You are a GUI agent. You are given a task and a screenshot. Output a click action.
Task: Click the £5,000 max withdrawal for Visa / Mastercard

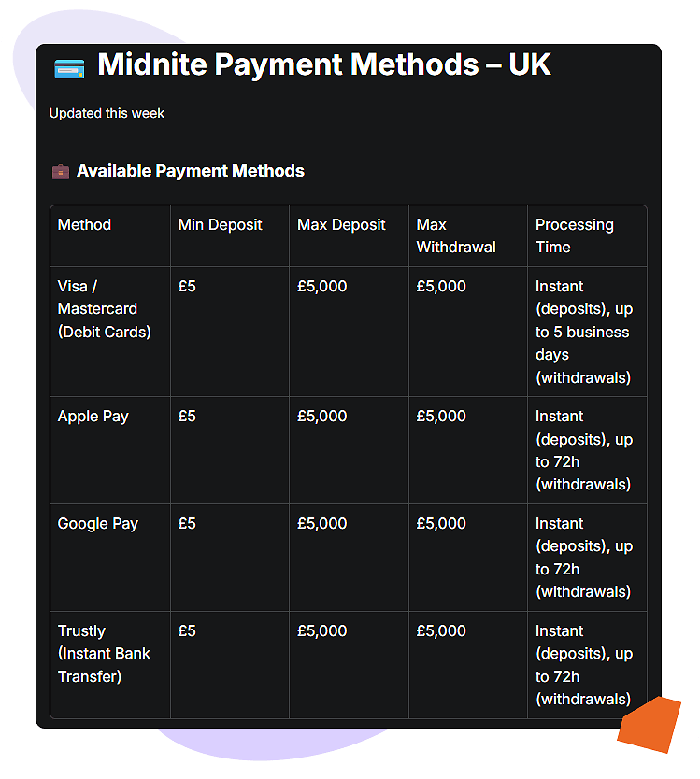(x=441, y=287)
